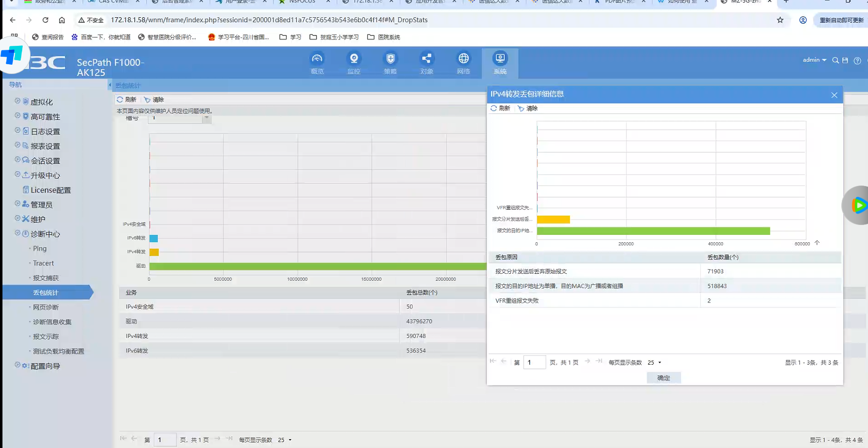
Task: Open page size dropdown in the detail dialog
Action: point(655,363)
